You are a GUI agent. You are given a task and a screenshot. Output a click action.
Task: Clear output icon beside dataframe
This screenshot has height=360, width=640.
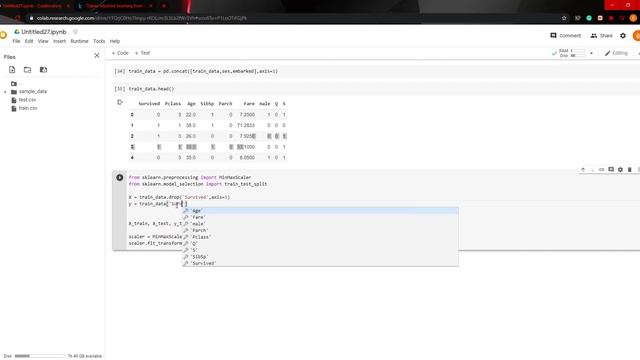tap(120, 102)
